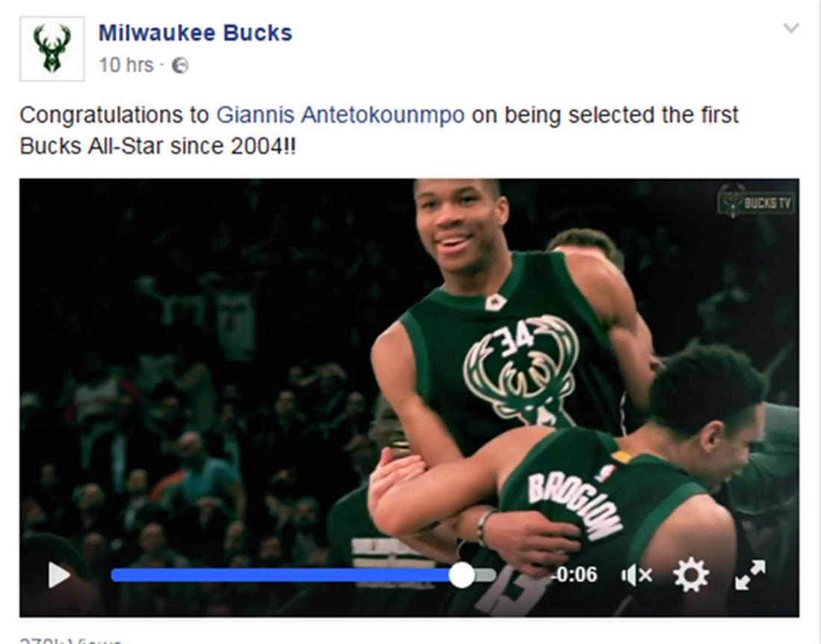Screen dimensions: 821x644
Task: Click the Brogdon jersey name in the video
Action: click(x=575, y=505)
